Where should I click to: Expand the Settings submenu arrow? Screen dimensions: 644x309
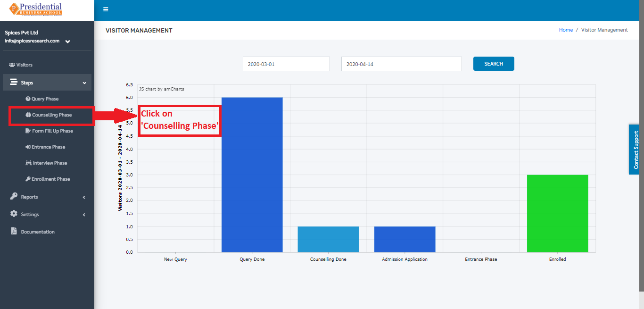[84, 215]
